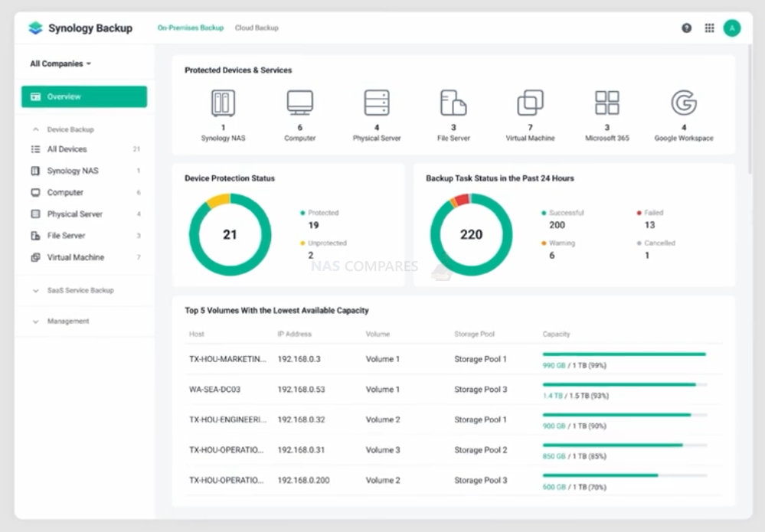Switch to the Cloud Backup tab
765x532 pixels.
pyautogui.click(x=257, y=28)
